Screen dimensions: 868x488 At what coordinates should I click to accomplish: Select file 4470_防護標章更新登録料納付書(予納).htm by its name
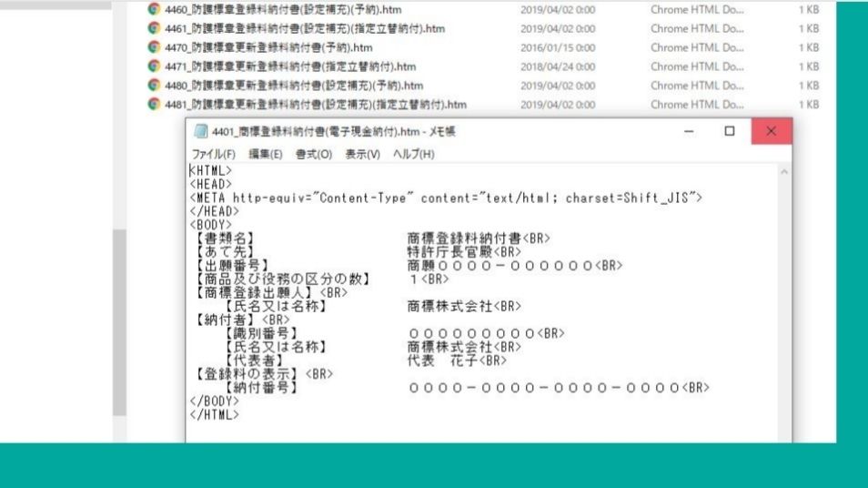pos(268,47)
